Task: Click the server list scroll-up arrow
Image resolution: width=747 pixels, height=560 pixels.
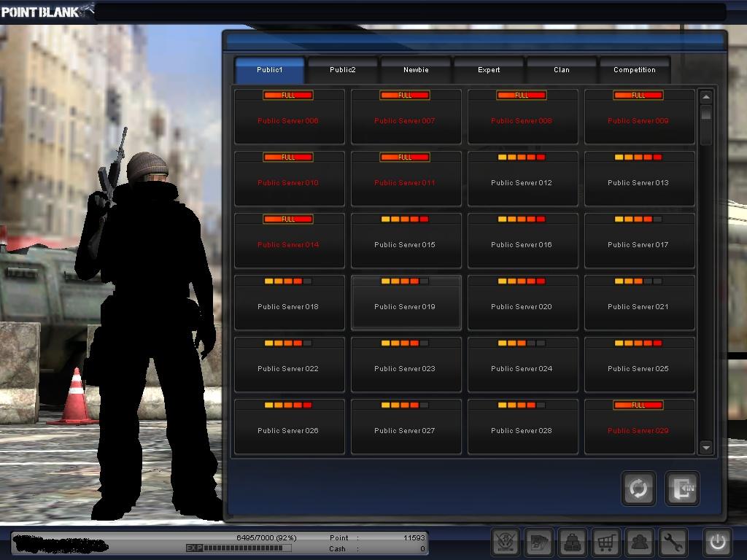Action: point(706,97)
